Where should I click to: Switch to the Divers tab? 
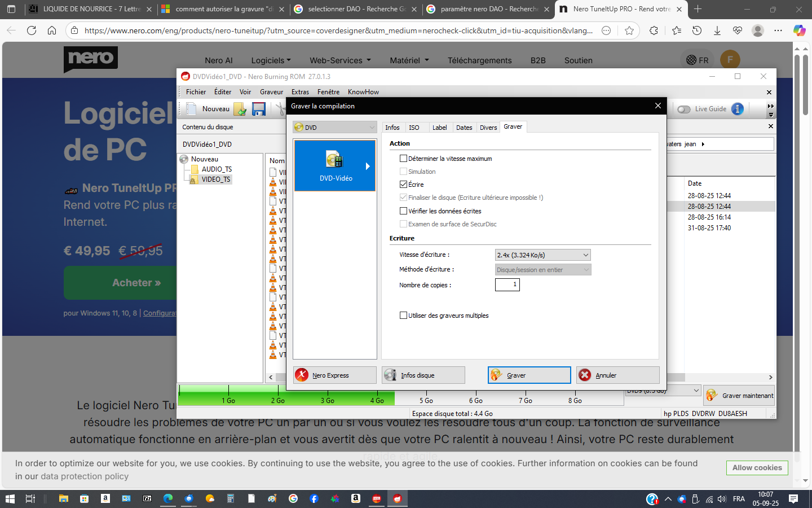(488, 128)
